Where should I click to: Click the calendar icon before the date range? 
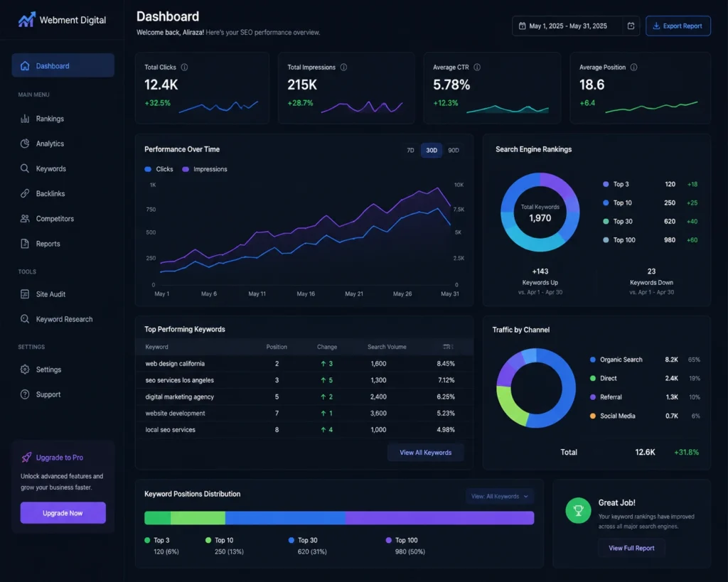tap(523, 26)
